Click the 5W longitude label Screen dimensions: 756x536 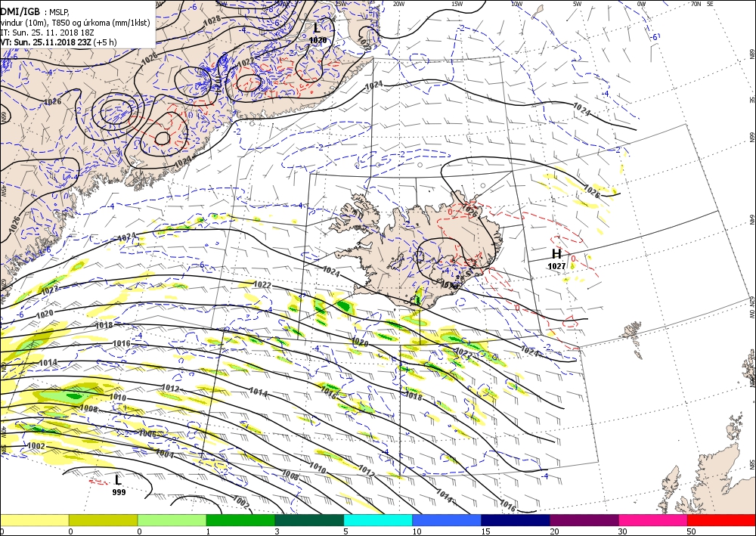pyautogui.click(x=578, y=4)
